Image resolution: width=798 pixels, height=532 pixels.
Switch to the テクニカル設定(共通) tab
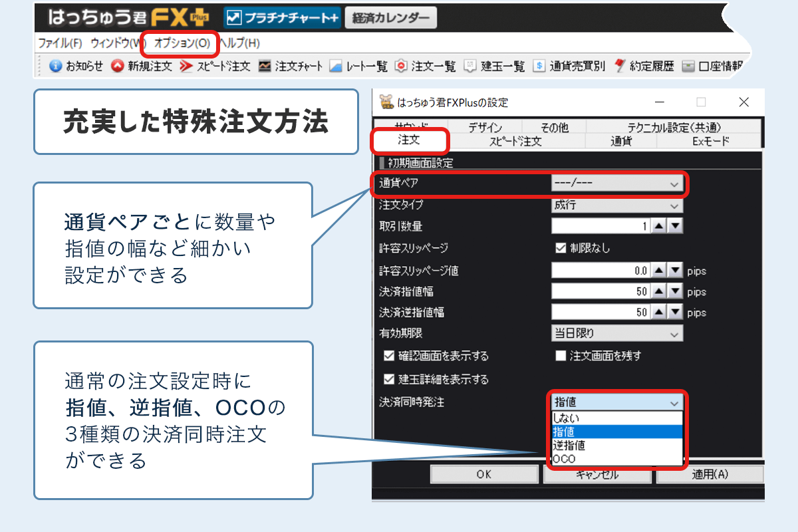pos(674,127)
